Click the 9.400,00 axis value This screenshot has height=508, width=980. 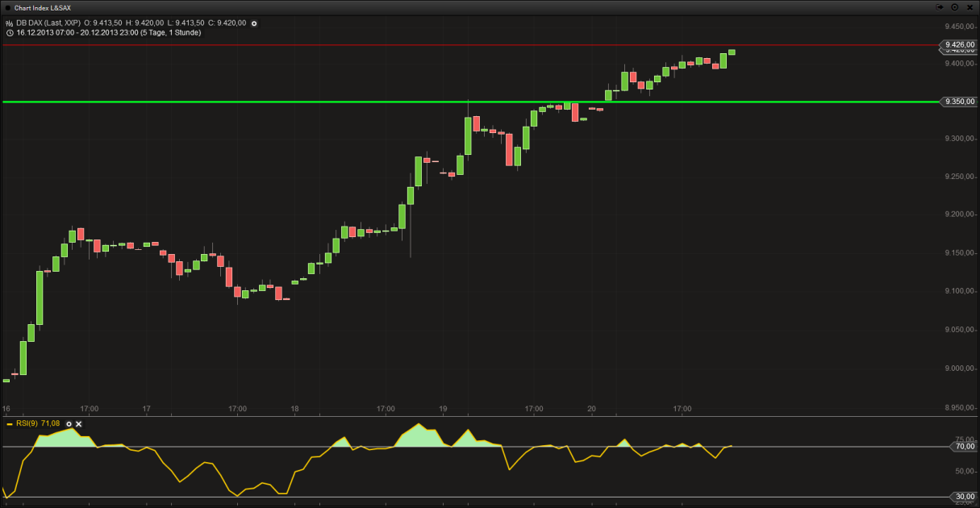tap(959, 64)
